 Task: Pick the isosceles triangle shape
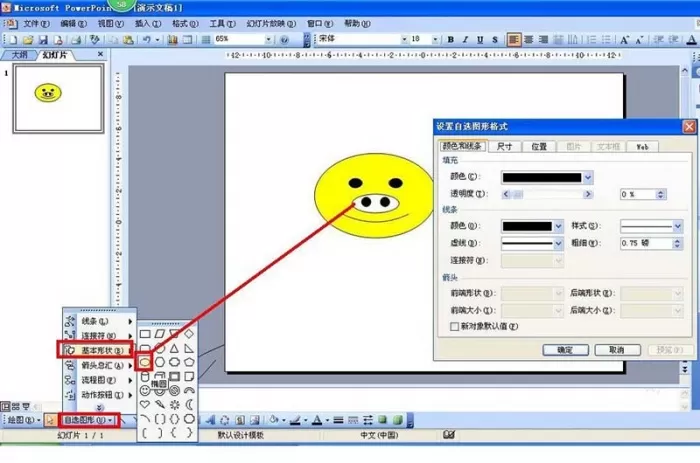tap(175, 348)
